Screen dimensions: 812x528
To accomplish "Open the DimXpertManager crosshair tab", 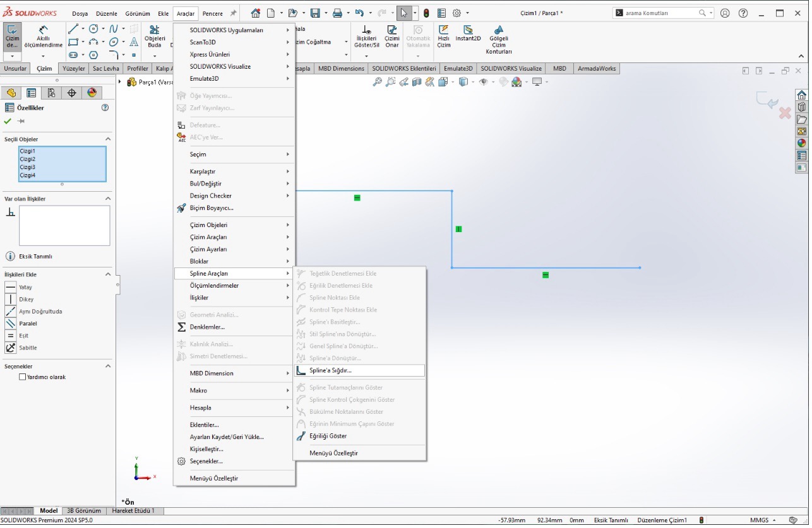I will point(71,93).
